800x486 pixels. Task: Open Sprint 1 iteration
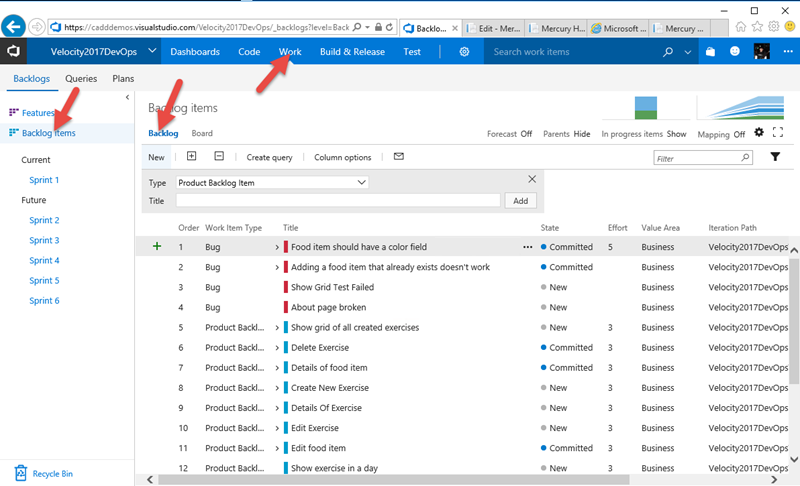pos(44,180)
